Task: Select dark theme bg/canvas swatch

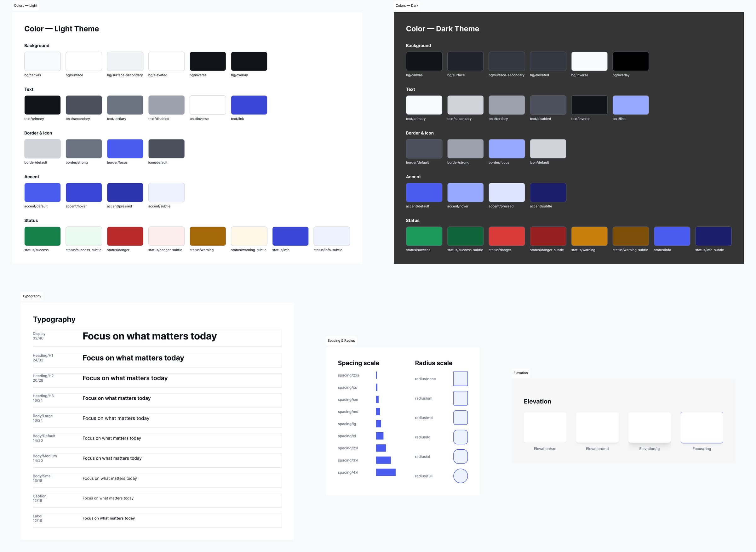Action: tap(424, 61)
